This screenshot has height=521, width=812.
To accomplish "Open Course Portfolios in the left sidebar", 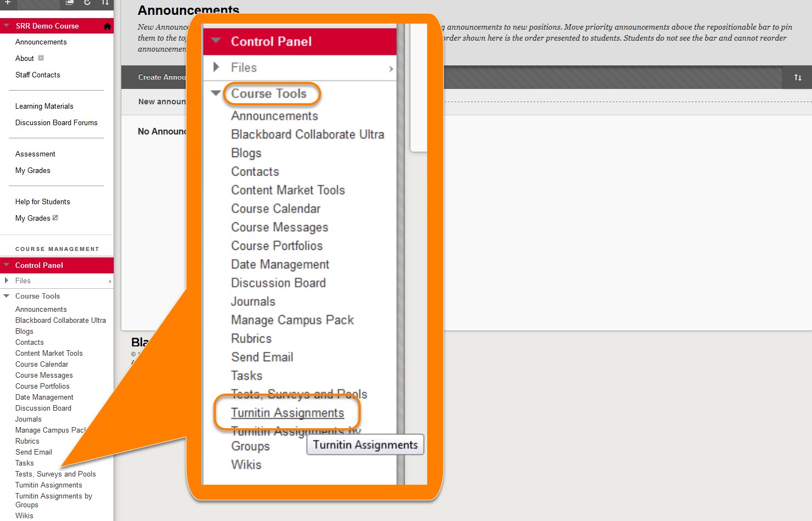I will point(43,386).
